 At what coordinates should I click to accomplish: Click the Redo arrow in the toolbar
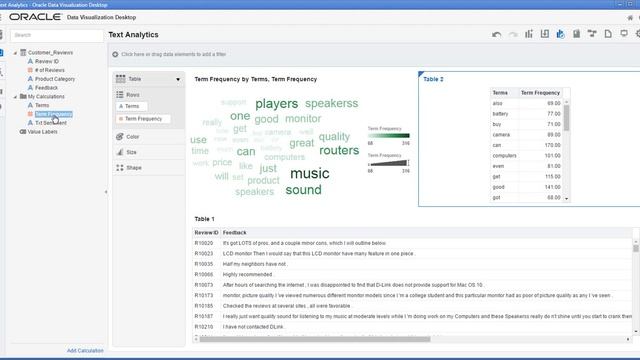click(513, 35)
